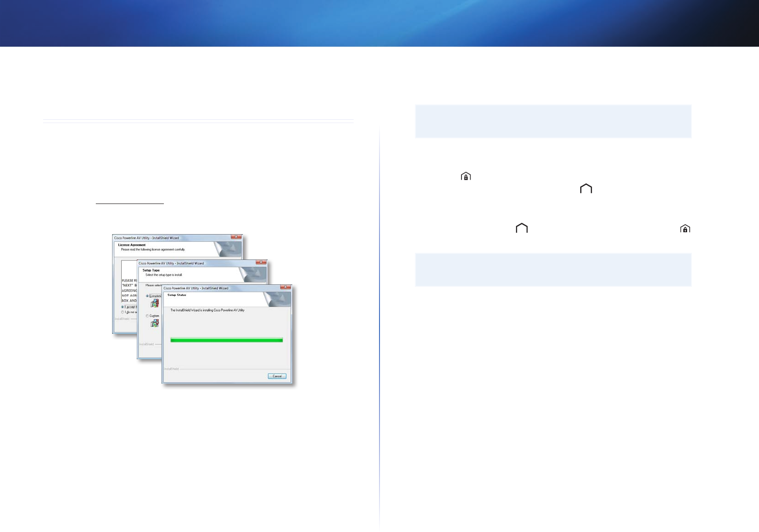Click 'Please read the following license agreement carefully'
The image size is (759, 532).
153,249
